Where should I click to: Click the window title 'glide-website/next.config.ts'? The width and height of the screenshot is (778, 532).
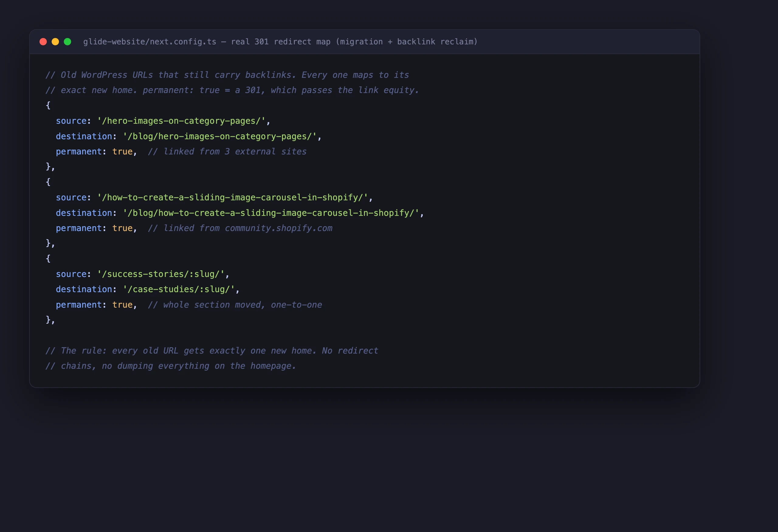click(x=150, y=42)
